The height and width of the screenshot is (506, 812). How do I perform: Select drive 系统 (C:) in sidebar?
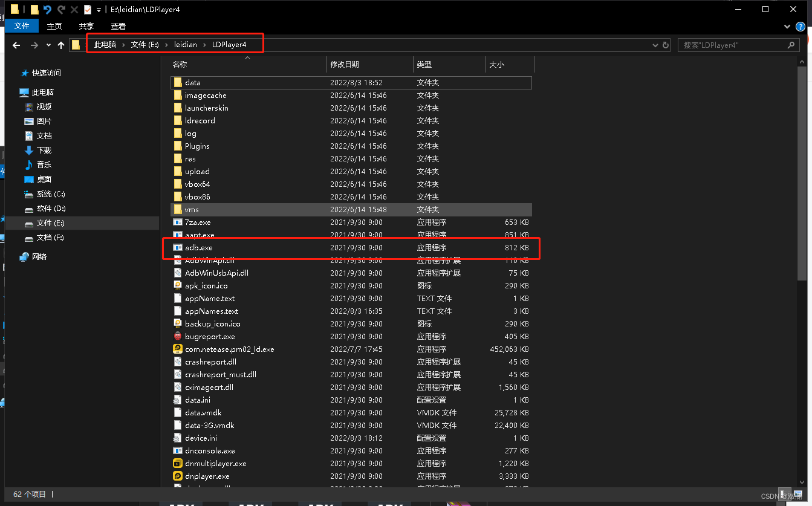point(51,194)
